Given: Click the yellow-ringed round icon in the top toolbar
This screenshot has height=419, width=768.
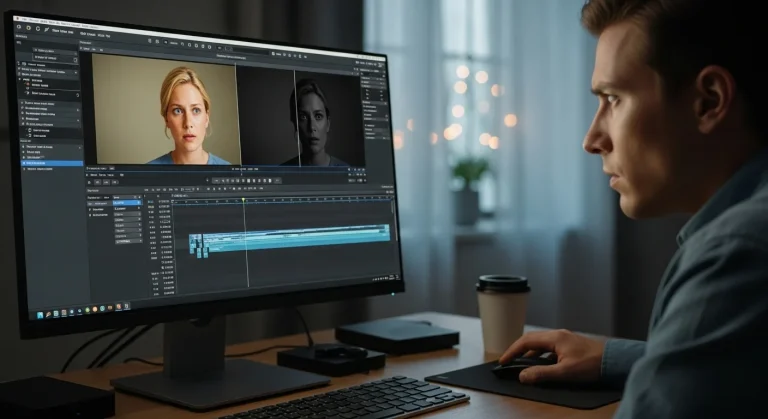Looking at the screenshot, I should [28, 28].
